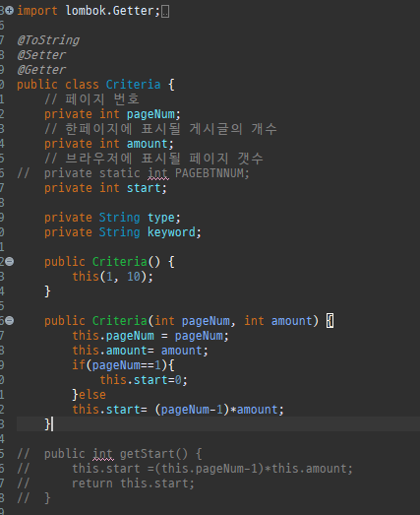This screenshot has height=515, width=420.
Task: Click the commented PAGEBTNNUM declaration
Action: pos(133,173)
